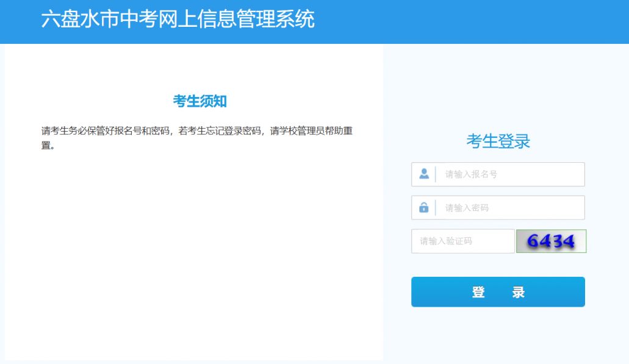
Task: Focus the 请输入验证码 captcha input
Action: point(463,241)
